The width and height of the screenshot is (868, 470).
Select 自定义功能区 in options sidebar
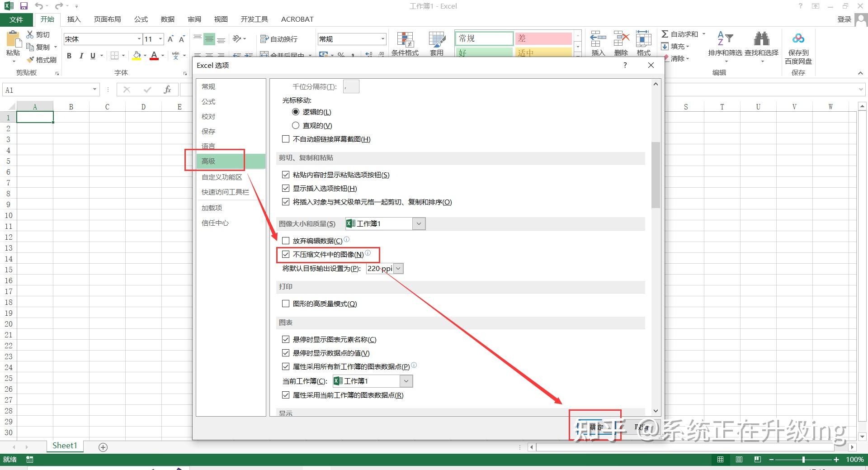click(x=231, y=177)
